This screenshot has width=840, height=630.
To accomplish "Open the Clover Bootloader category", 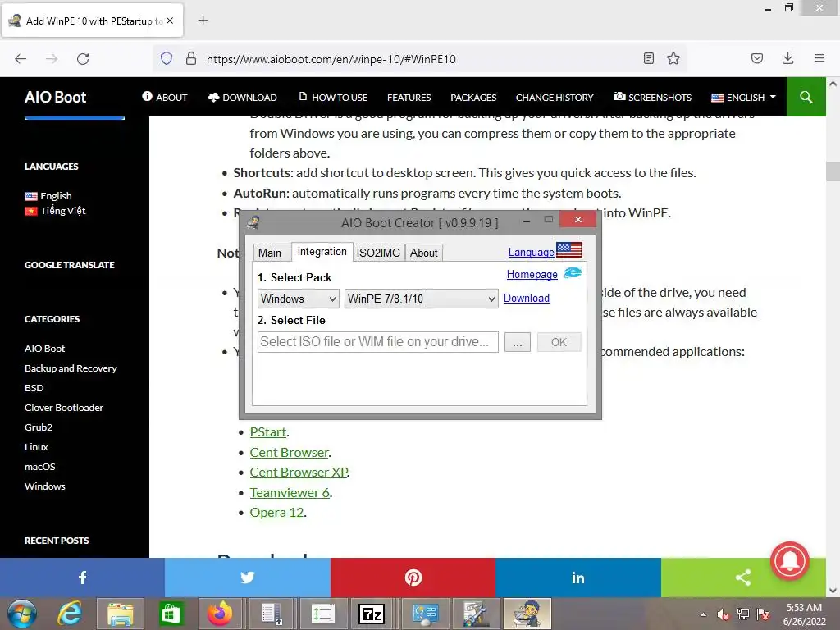I will [x=64, y=408].
